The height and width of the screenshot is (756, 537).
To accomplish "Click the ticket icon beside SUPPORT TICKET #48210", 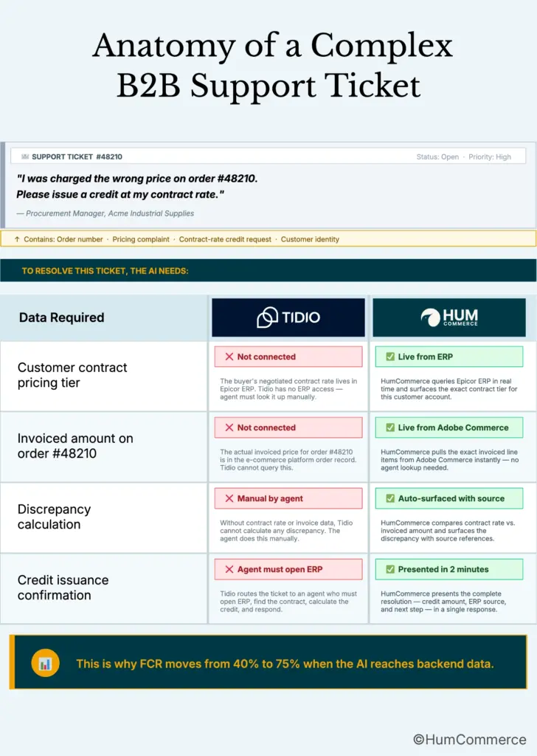I will pyautogui.click(x=25, y=157).
